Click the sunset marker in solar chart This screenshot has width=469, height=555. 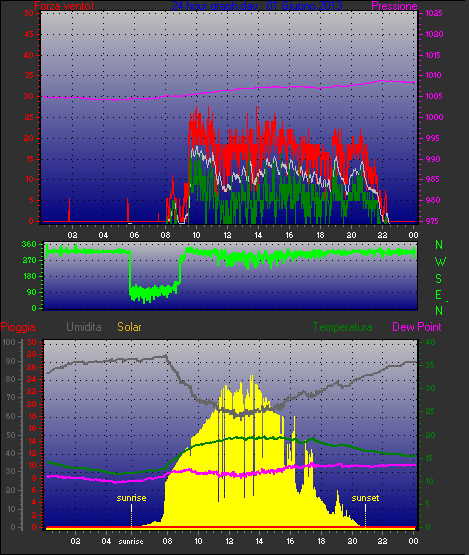pos(365,498)
